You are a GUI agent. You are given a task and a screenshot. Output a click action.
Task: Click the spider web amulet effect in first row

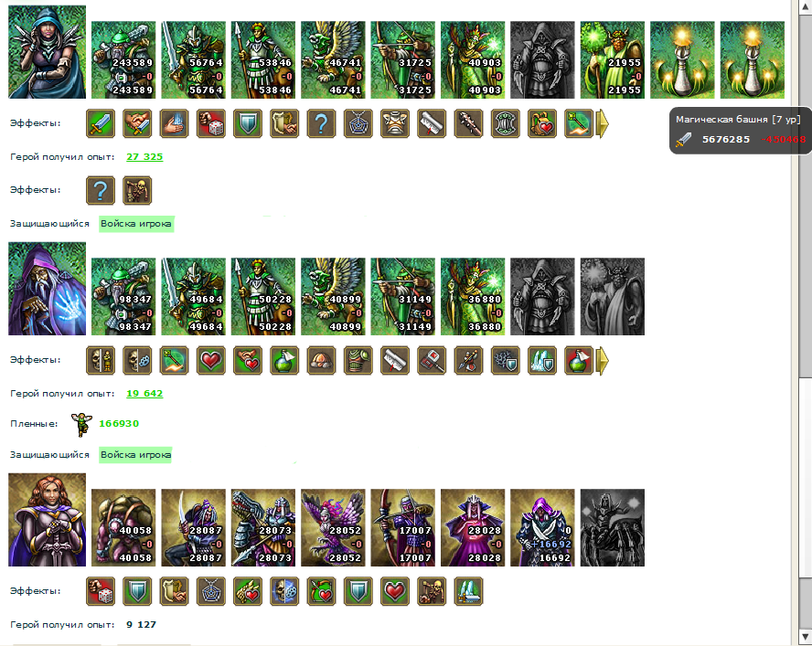pos(358,123)
